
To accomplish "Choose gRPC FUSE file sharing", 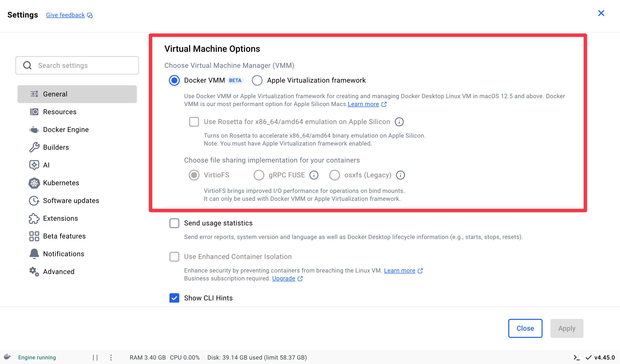I will tap(259, 175).
